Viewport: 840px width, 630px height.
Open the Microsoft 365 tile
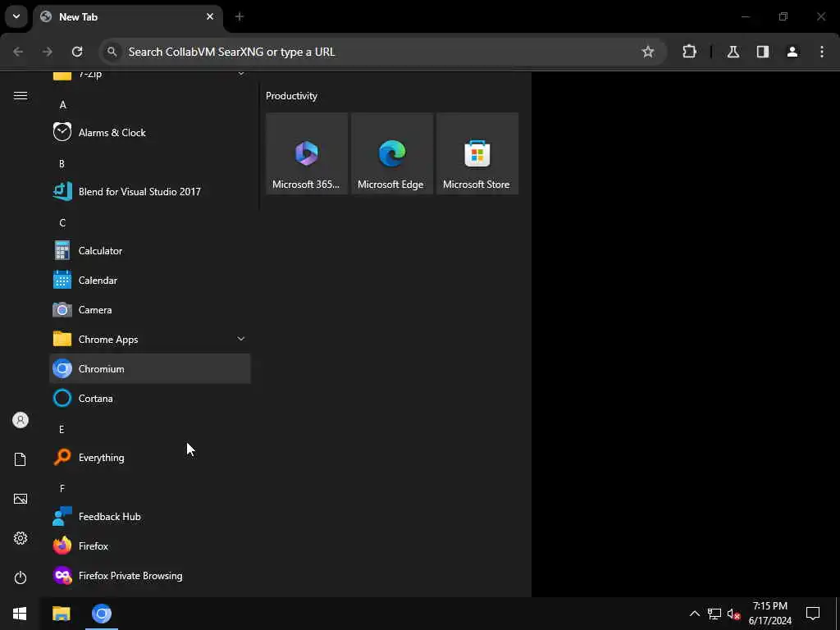(307, 153)
